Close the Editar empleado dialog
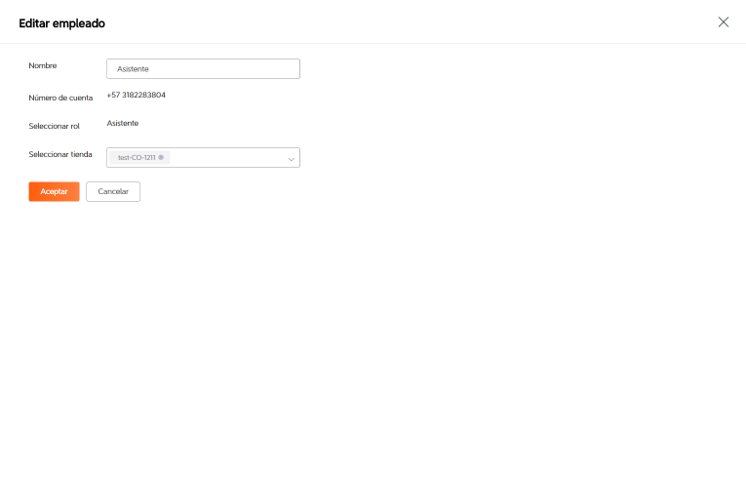The width and height of the screenshot is (746, 477). [x=723, y=22]
